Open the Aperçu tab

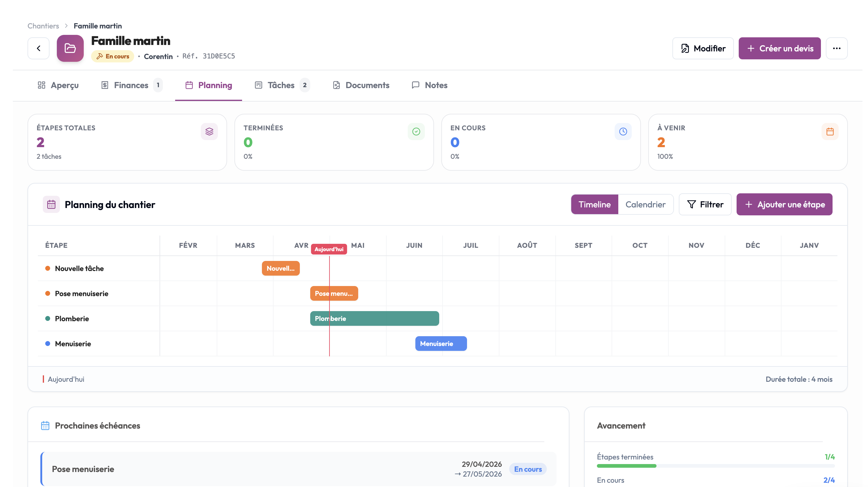point(58,85)
